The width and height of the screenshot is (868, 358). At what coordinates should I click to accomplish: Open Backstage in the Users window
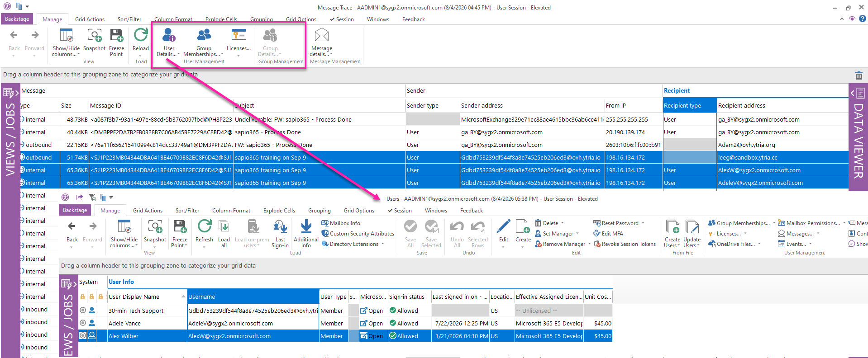tap(75, 210)
